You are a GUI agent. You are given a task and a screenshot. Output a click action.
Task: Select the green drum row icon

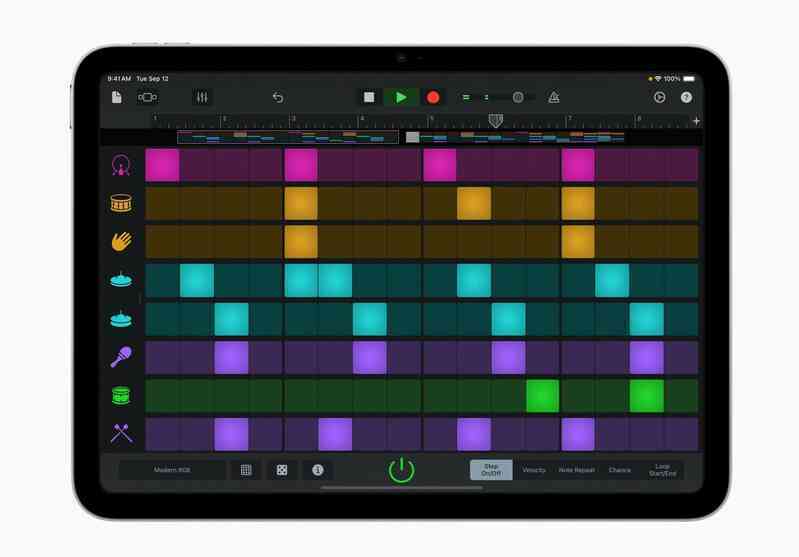coord(121,395)
